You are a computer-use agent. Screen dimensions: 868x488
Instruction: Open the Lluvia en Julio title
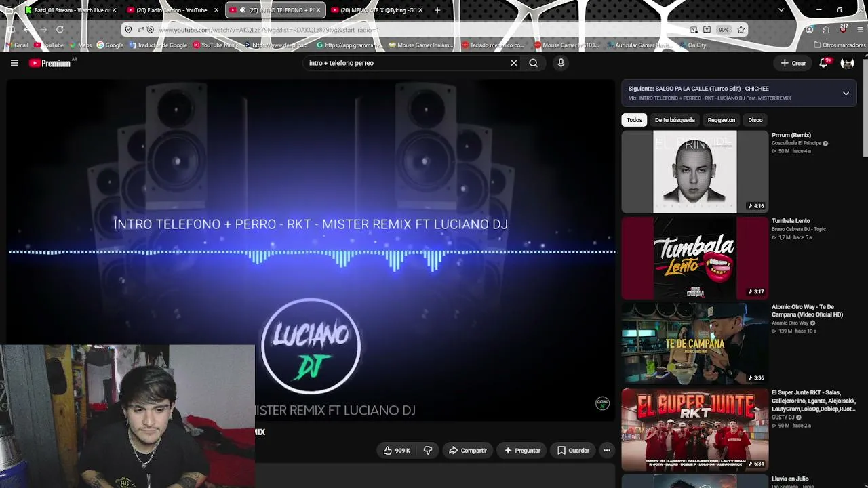(x=790, y=479)
